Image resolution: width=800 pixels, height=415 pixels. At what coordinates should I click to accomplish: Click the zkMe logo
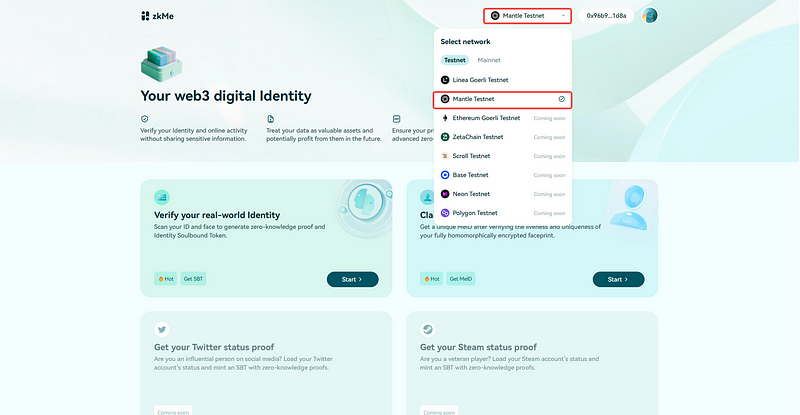157,16
